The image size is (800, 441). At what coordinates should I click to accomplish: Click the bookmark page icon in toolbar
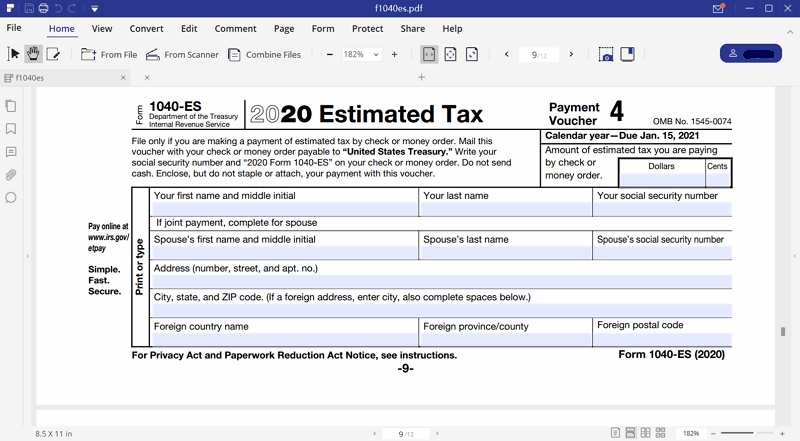[628, 54]
